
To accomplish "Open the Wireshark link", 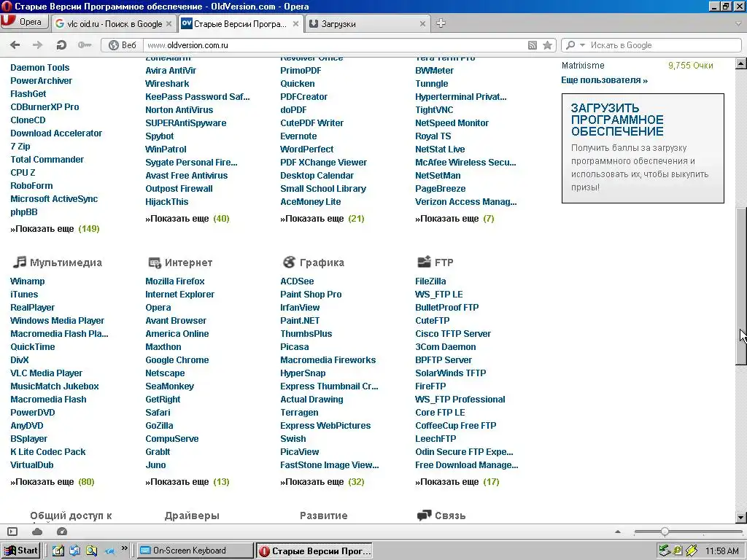I will (x=167, y=83).
